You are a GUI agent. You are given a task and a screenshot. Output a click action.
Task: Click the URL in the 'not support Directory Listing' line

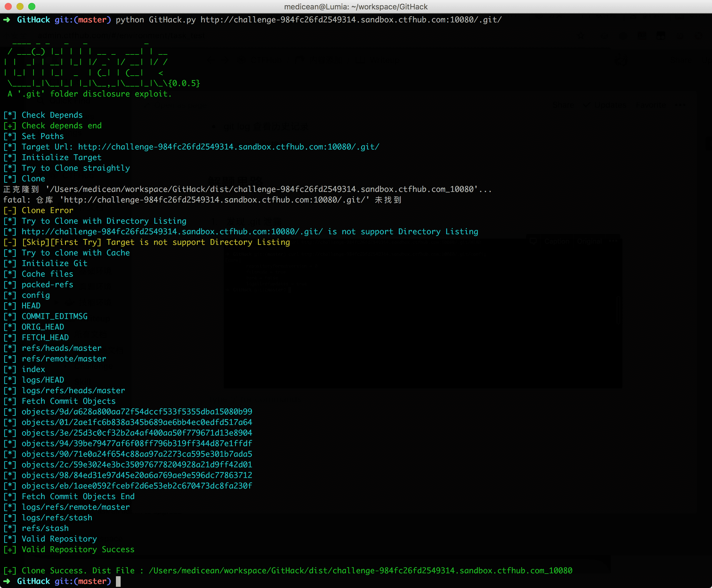(x=172, y=232)
